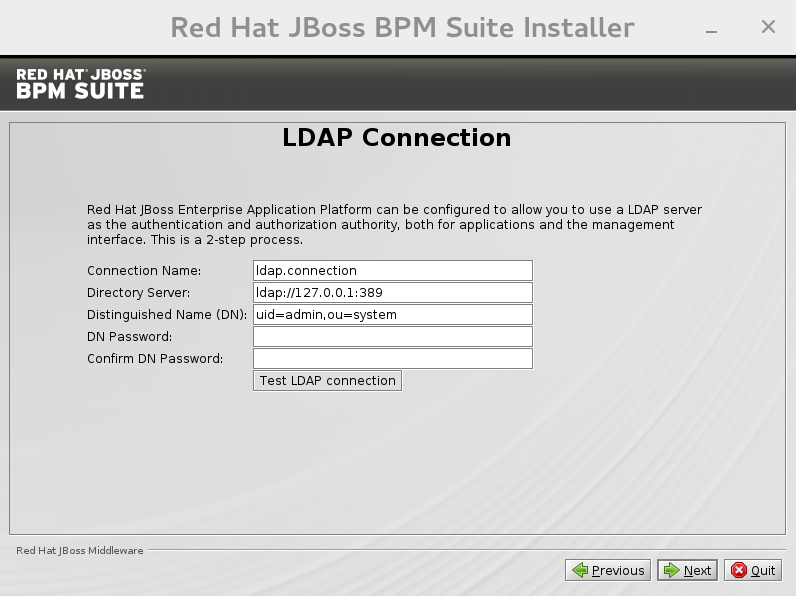Viewport: 796px width, 596px height.
Task: Click the LDAP description paragraph
Action: 395,225
